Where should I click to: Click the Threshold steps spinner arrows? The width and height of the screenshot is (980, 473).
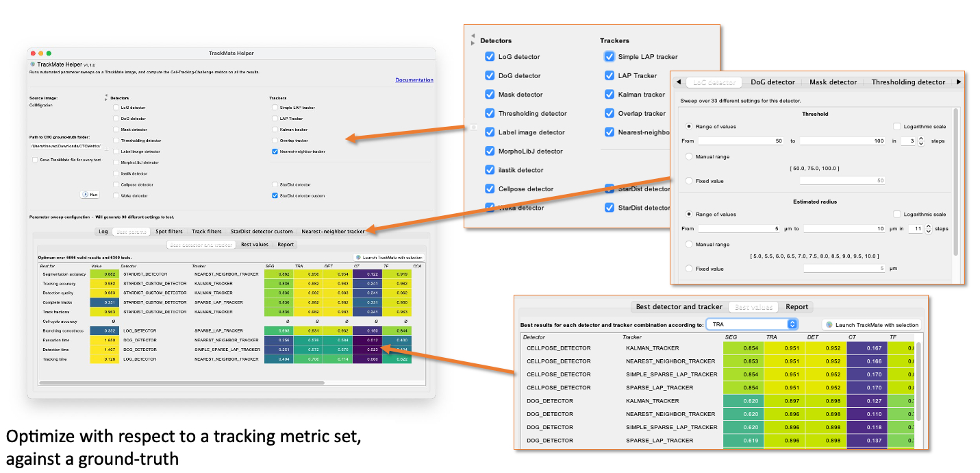(920, 141)
